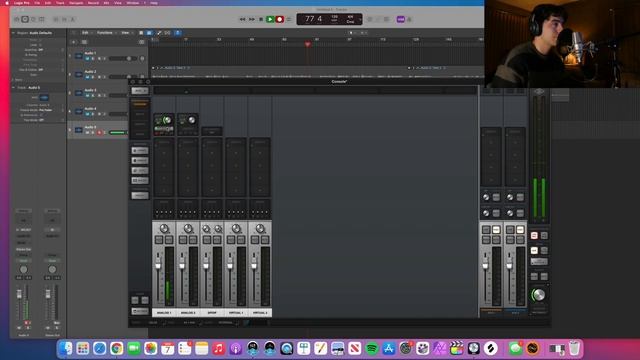640x360 pixels.
Task: Open the View dropdown in the tracks area
Action: coord(126,33)
